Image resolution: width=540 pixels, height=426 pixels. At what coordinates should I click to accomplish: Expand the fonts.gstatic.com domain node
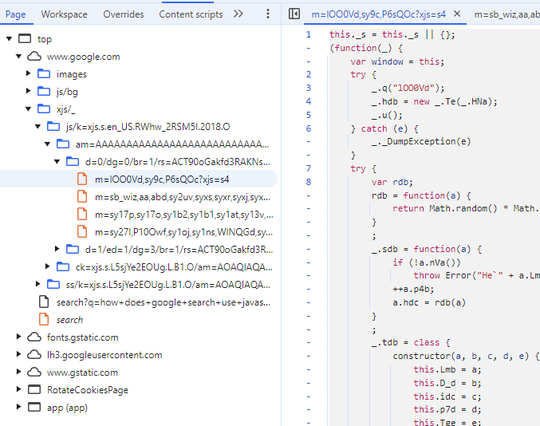pyautogui.click(x=19, y=336)
